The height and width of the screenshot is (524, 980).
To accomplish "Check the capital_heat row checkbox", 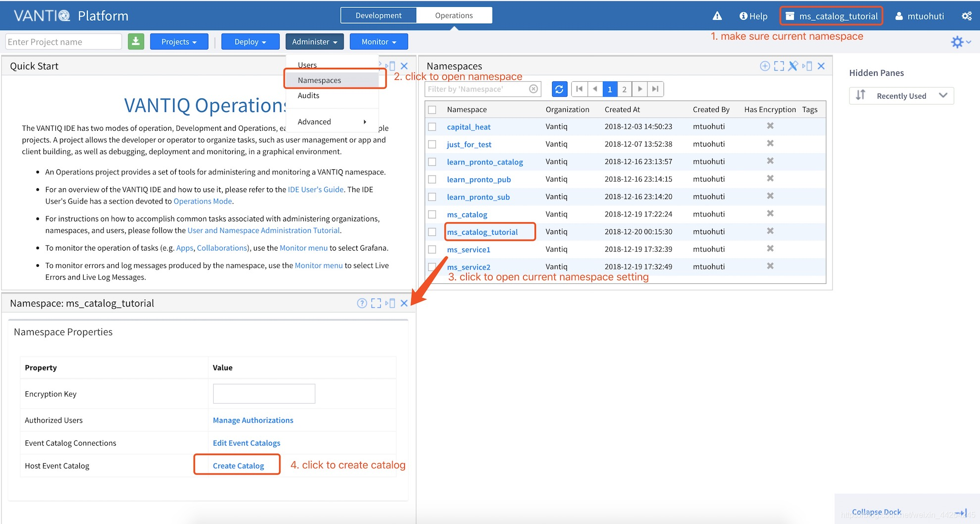I will click(x=432, y=127).
